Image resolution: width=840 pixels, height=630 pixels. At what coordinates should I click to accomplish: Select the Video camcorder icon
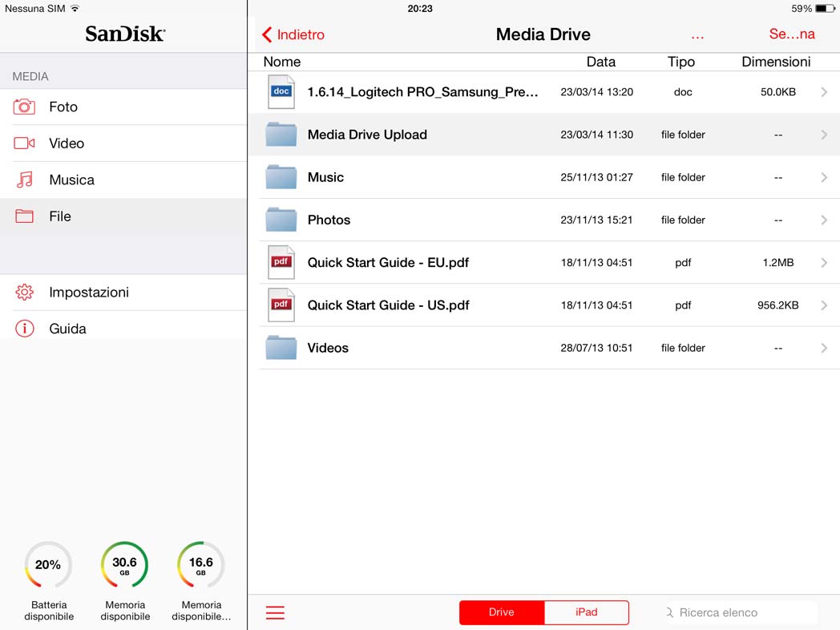coord(24,143)
